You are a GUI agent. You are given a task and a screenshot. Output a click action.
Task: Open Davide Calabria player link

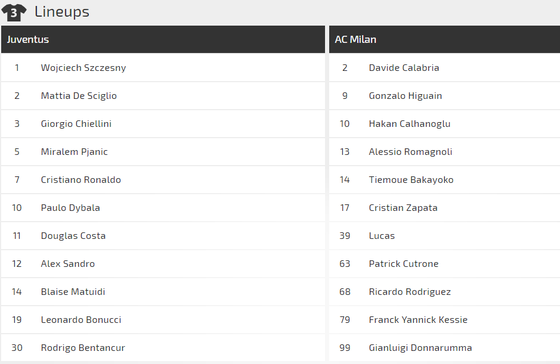(404, 68)
